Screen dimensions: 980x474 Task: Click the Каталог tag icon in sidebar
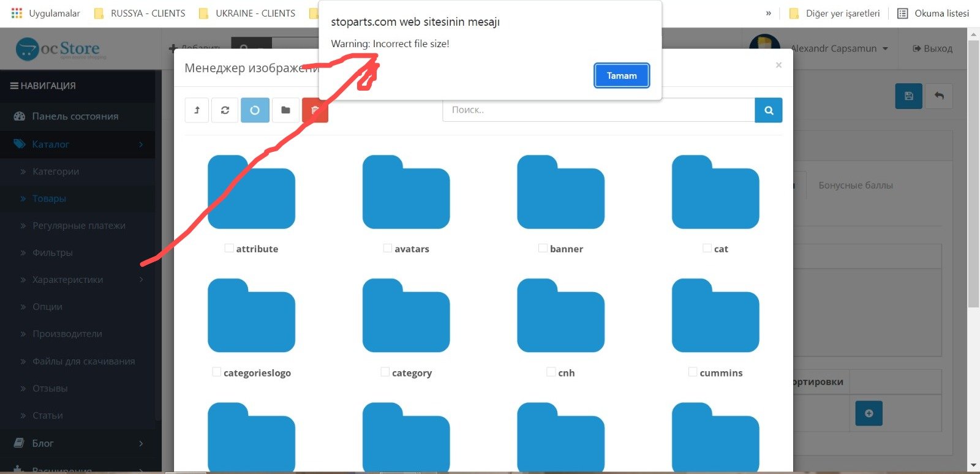tap(19, 144)
